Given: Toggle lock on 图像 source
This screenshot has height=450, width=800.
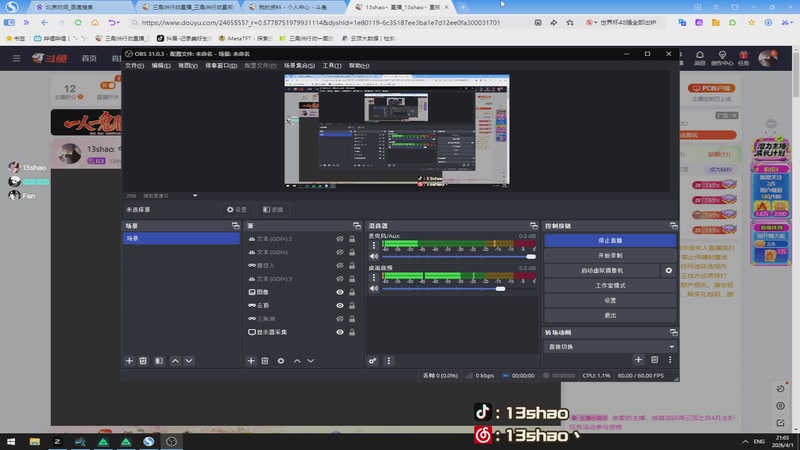Looking at the screenshot, I should click(352, 292).
